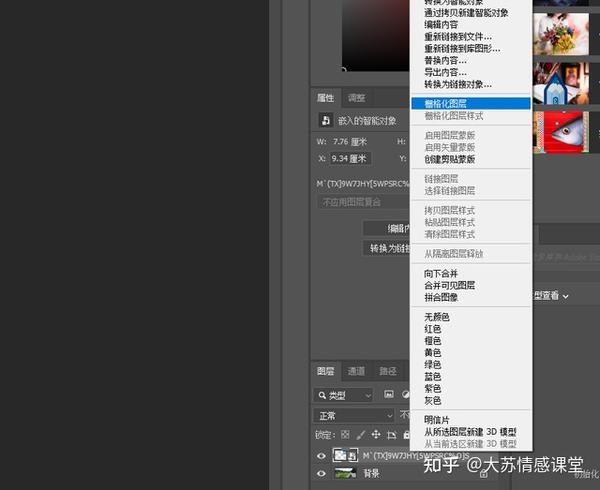The height and width of the screenshot is (490, 600).
Task: Select 从隔离图层释放 menu entry
Action: click(471, 254)
